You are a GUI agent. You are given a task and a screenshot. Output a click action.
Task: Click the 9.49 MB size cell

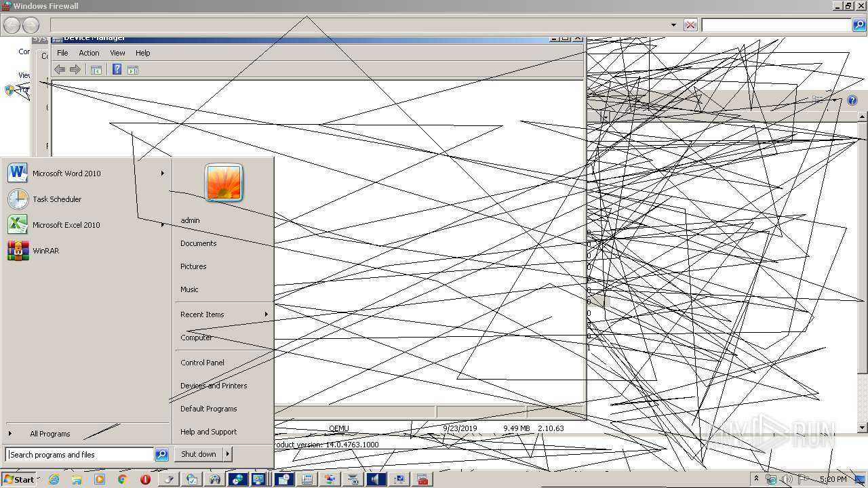click(x=517, y=428)
